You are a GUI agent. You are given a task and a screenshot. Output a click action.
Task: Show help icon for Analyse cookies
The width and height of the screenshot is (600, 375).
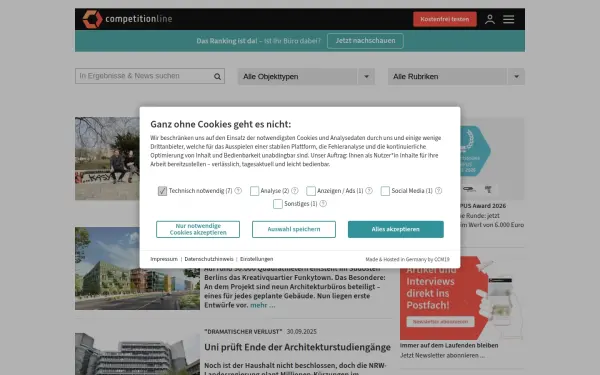point(295,191)
